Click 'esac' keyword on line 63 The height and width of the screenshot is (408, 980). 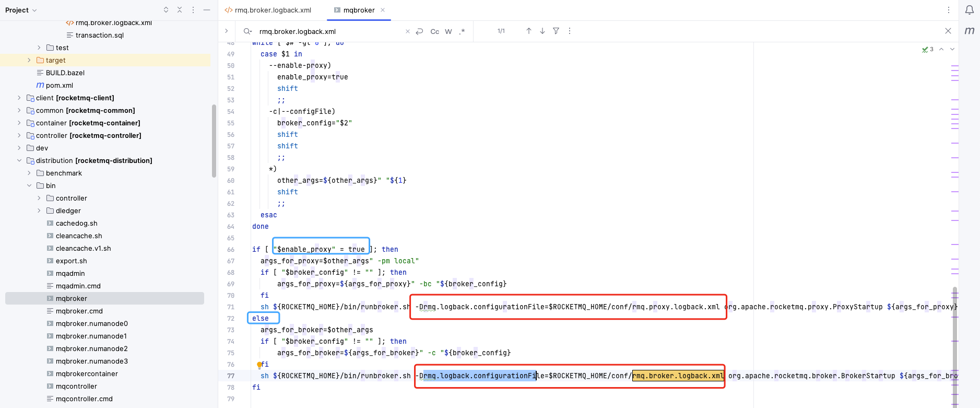click(269, 215)
